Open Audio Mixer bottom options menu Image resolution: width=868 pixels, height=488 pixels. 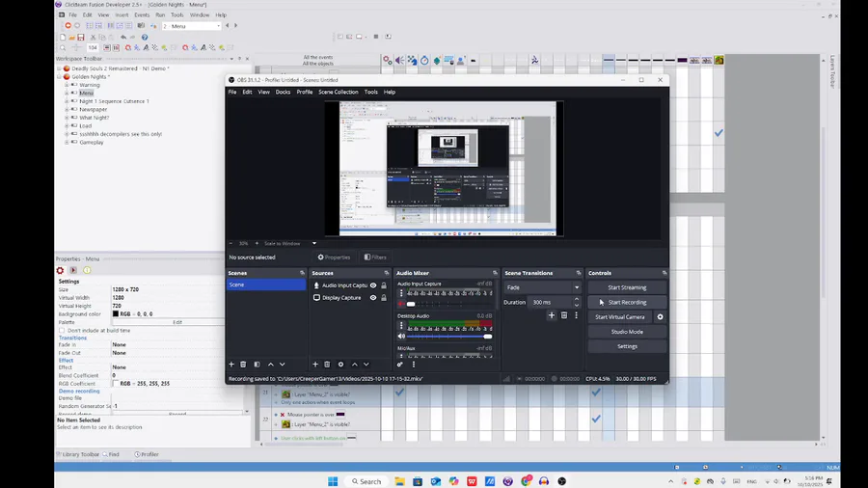pyautogui.click(x=414, y=364)
